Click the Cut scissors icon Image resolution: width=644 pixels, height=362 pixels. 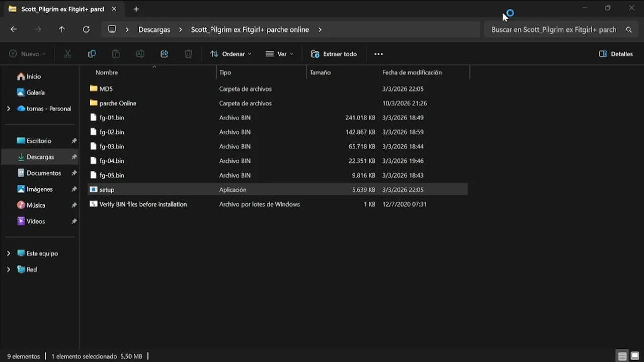pyautogui.click(x=67, y=54)
